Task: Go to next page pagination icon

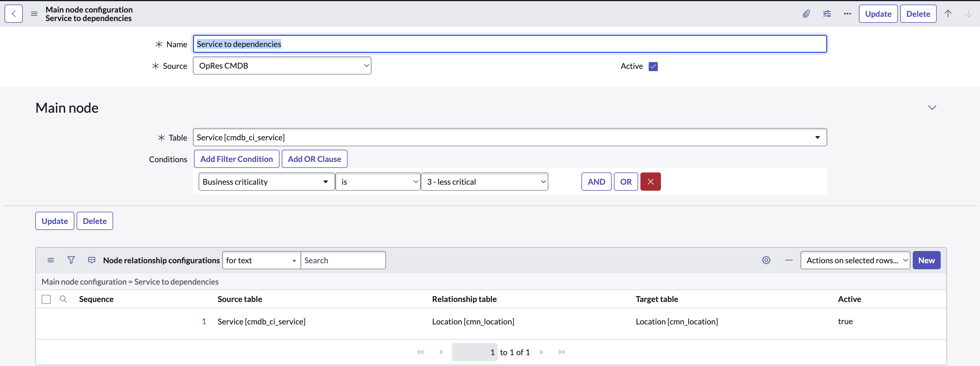Action: 541,352
